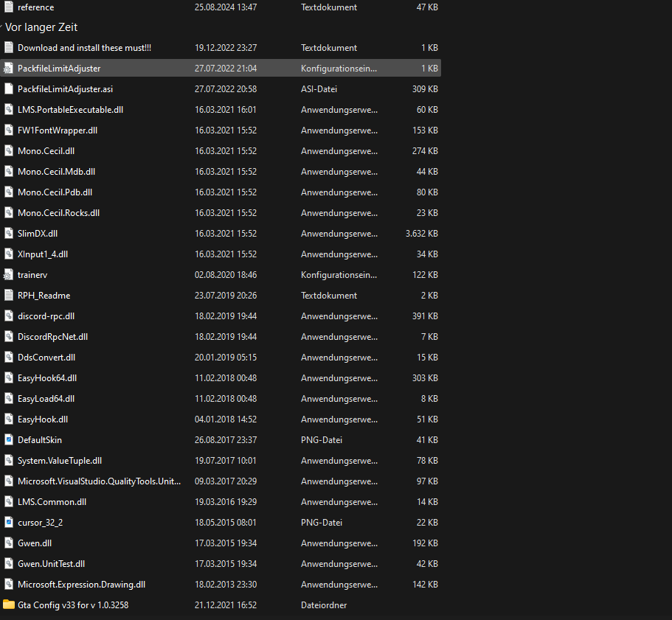Viewport: 672px width, 620px height.
Task: Select file name 'Gwen.UnitTest.dll'
Action: click(x=51, y=563)
